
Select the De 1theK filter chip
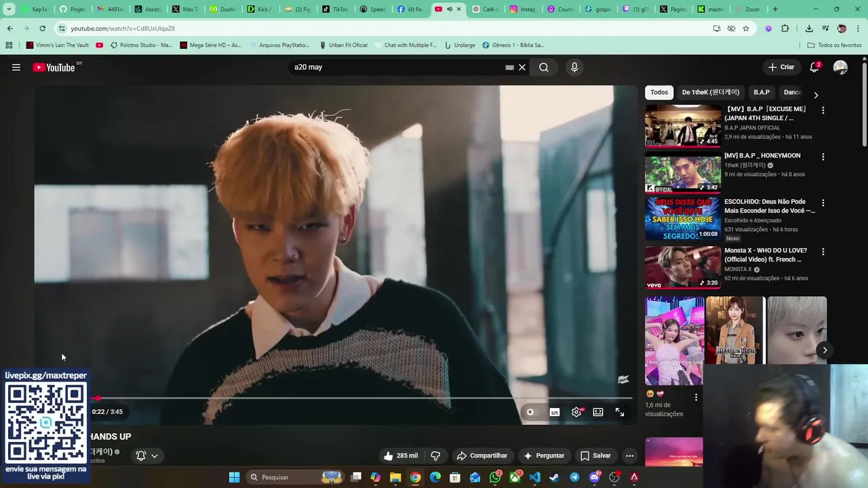coord(711,92)
